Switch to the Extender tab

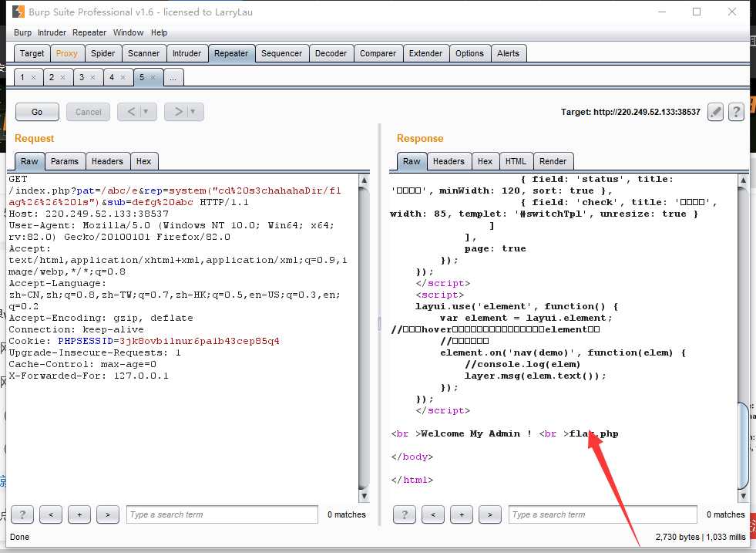[425, 53]
